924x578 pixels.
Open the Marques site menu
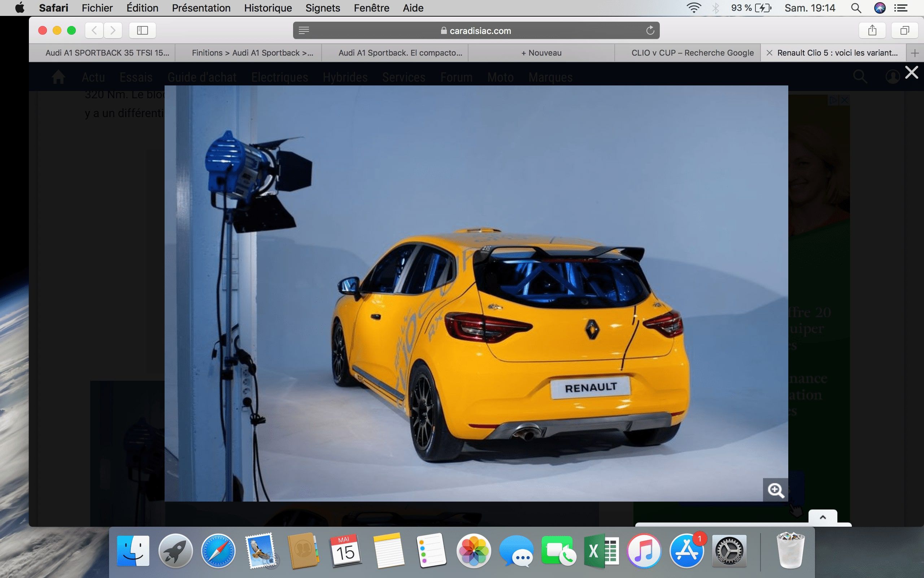click(x=550, y=77)
